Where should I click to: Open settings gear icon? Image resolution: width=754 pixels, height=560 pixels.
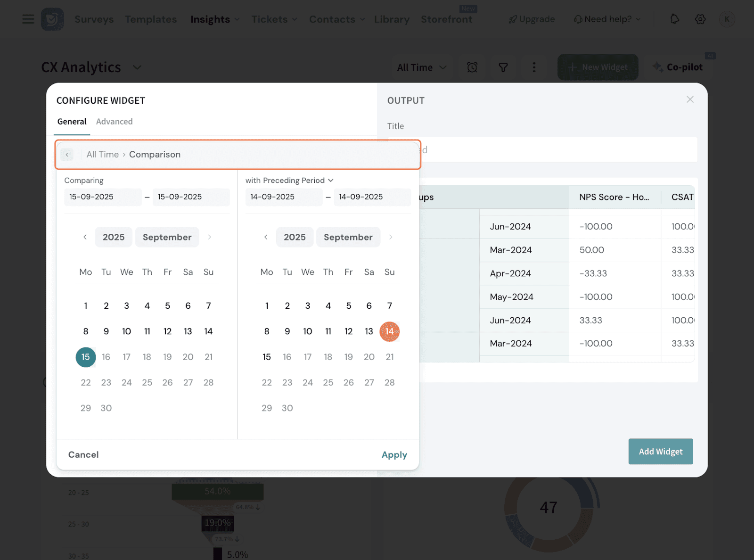(x=700, y=19)
